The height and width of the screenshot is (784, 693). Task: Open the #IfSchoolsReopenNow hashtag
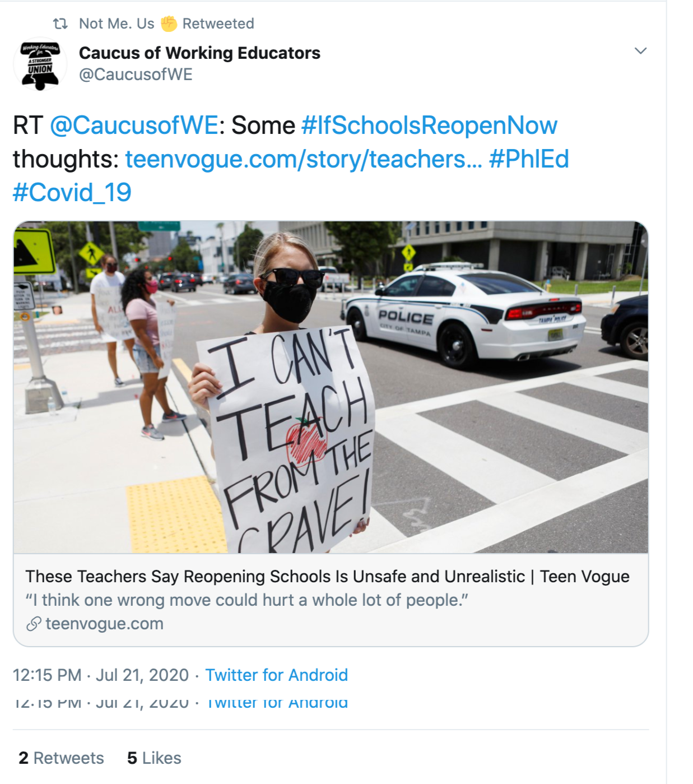429,126
